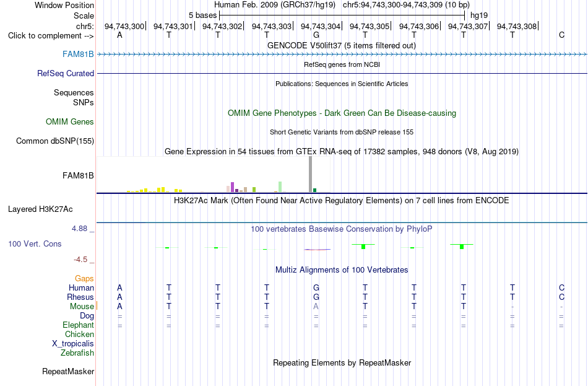
Task: Click the light green GTEx expression bar
Action: tap(280, 186)
